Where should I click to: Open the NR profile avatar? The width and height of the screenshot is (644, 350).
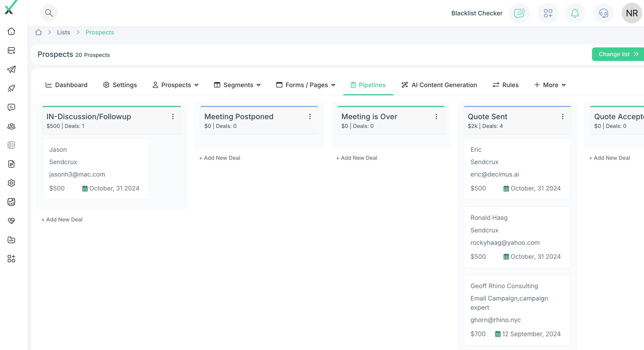tap(631, 13)
